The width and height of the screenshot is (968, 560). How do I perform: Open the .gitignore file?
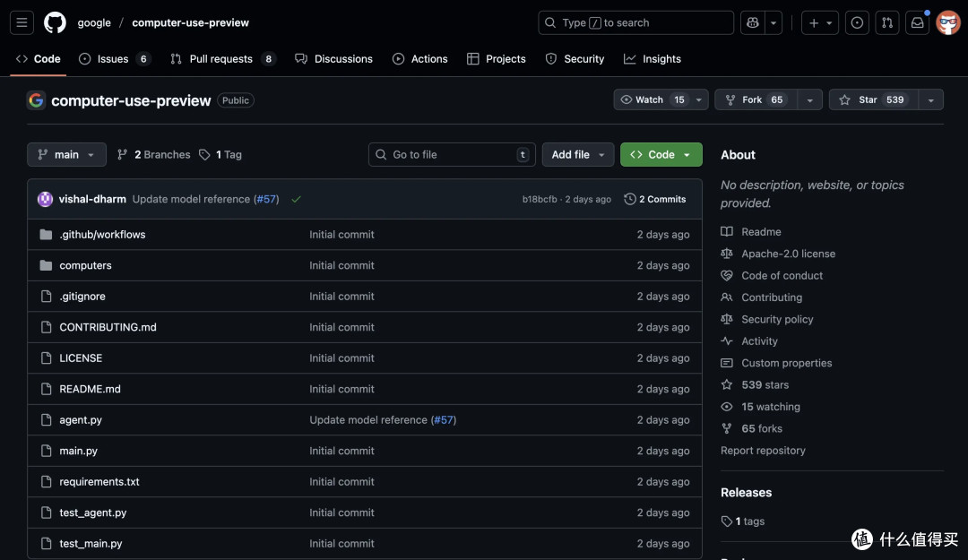point(82,297)
